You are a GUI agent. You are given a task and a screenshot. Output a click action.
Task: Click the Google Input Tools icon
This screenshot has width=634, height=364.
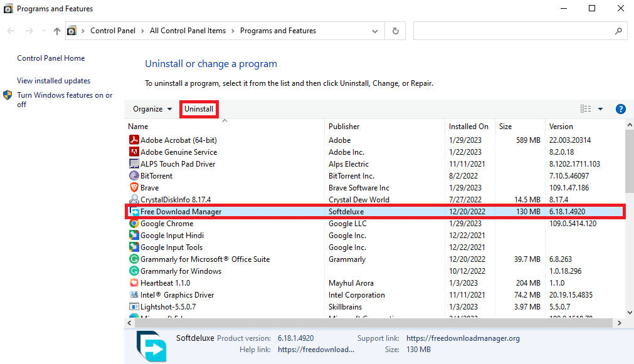(x=134, y=247)
